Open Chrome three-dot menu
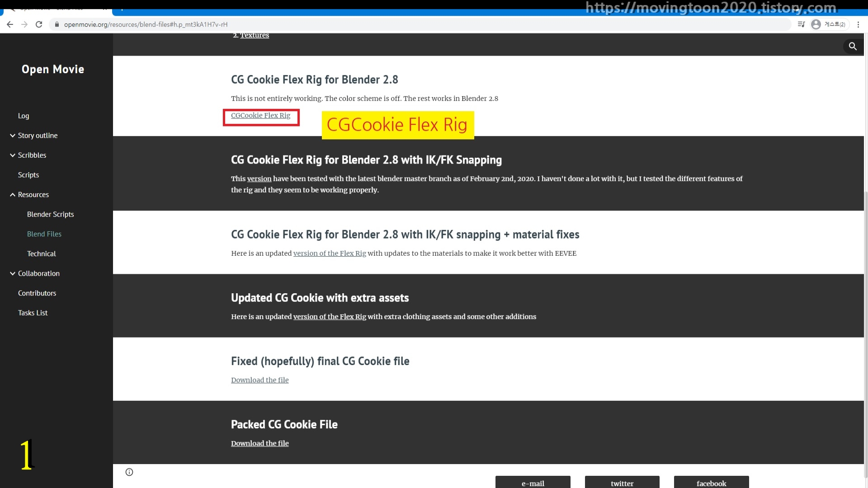This screenshot has height=488, width=868. (858, 24)
